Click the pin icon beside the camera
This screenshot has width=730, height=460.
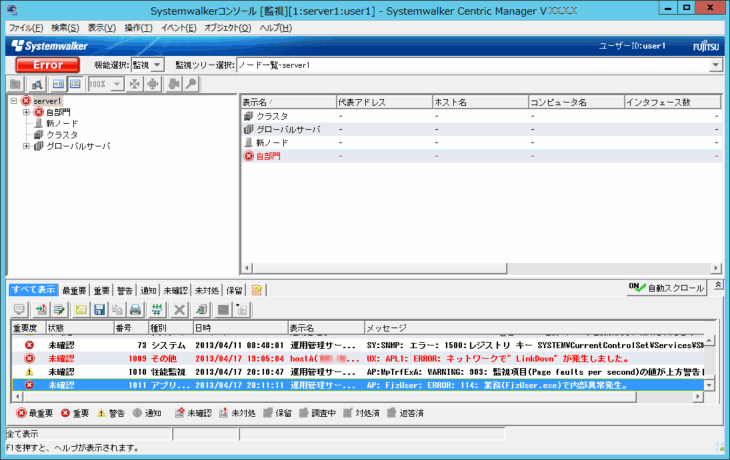[191, 84]
